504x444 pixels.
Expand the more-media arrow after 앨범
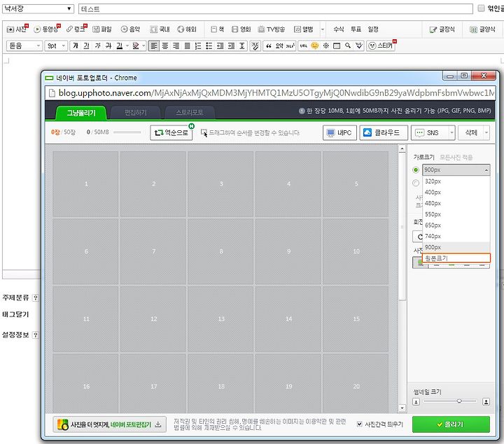point(323,29)
